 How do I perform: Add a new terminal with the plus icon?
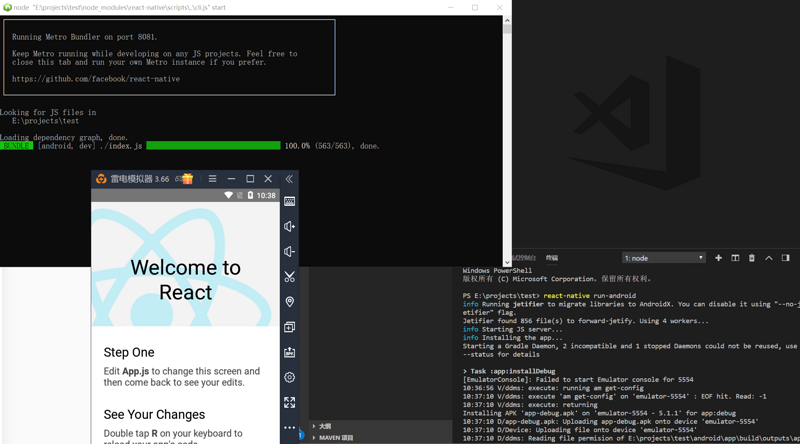(x=718, y=258)
